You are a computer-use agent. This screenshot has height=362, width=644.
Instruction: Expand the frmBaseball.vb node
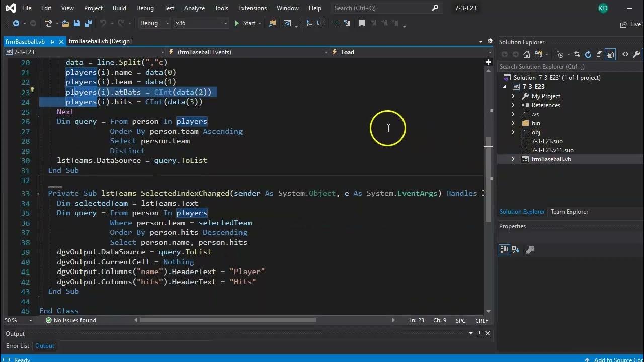click(x=513, y=159)
